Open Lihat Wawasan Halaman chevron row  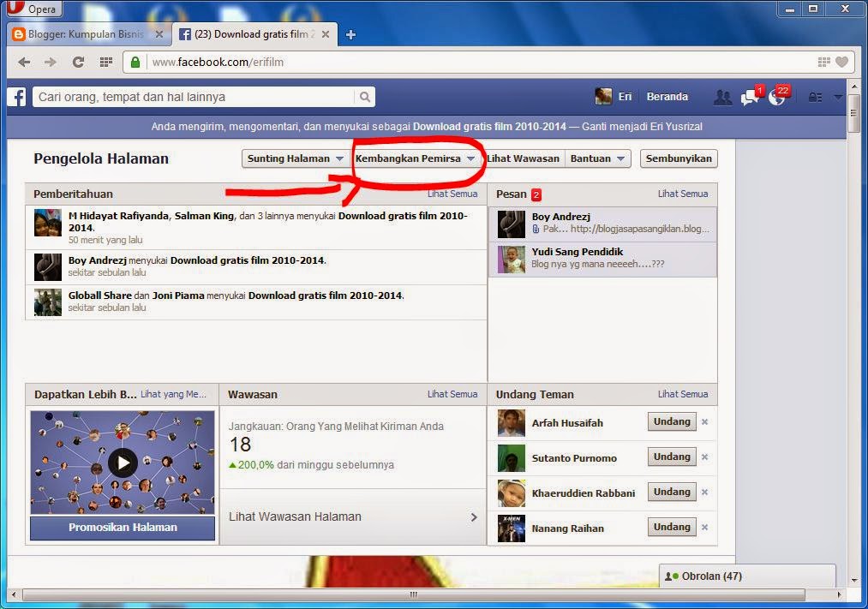tap(353, 516)
